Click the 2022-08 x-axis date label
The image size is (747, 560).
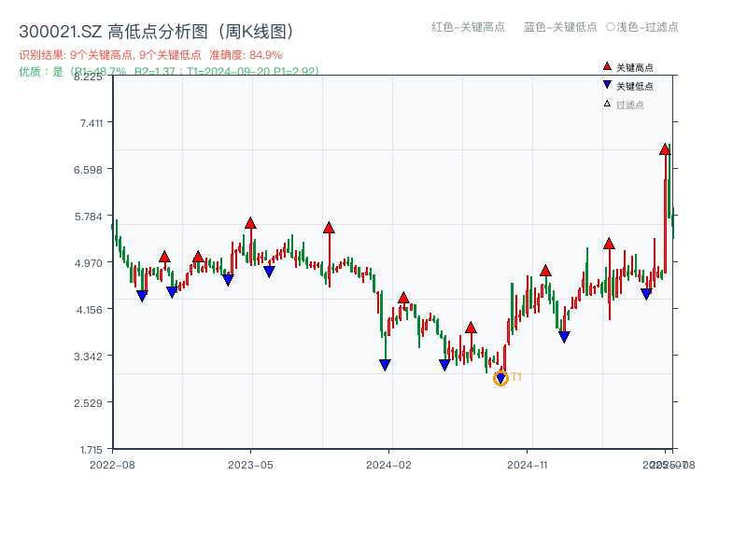(x=112, y=464)
